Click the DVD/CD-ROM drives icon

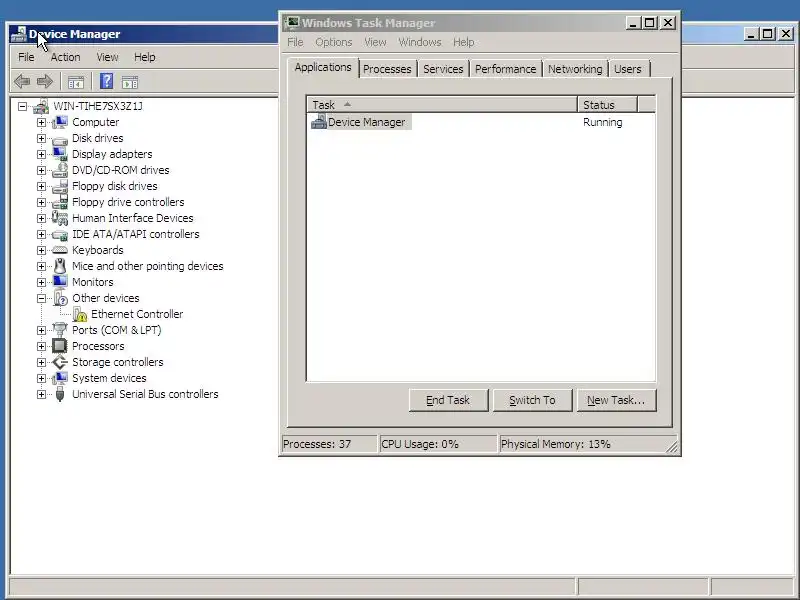60,170
